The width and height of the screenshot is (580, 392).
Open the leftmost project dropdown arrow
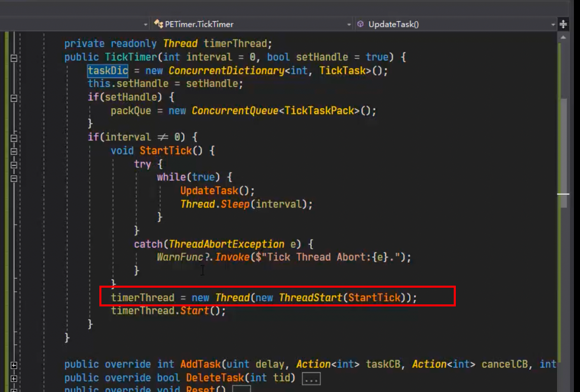[146, 24]
